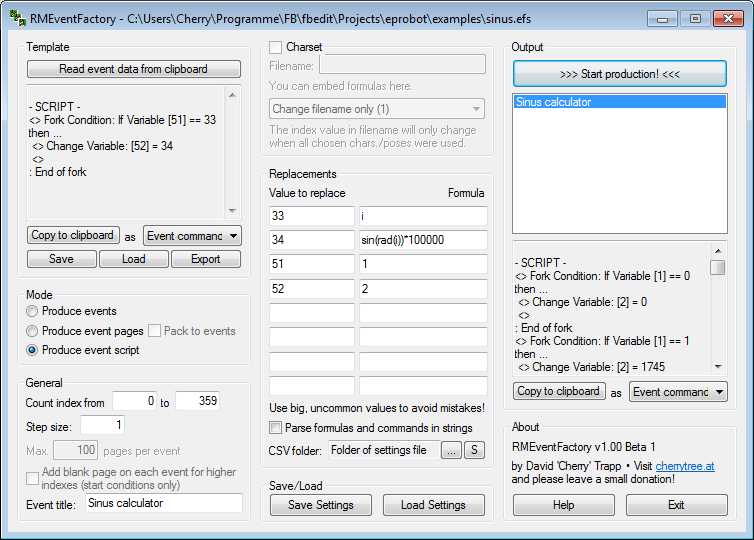Expand the 'Change filename only (1)' dropdown
This screenshot has width=754, height=540.
click(x=376, y=109)
